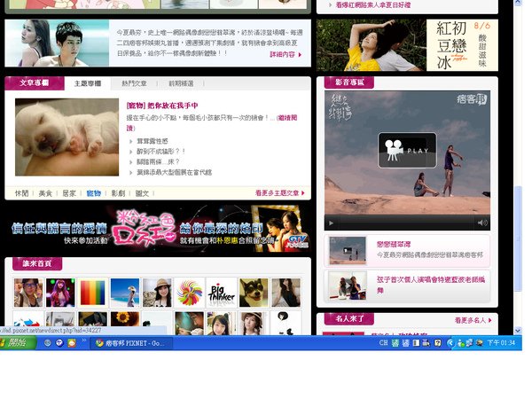Open the first bulleted article under the puppy story
Image resolution: width=532 pixels, height=399 pixels.
[152, 141]
